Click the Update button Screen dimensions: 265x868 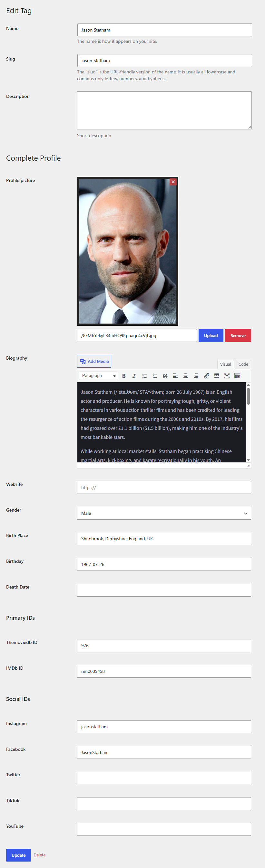click(19, 855)
